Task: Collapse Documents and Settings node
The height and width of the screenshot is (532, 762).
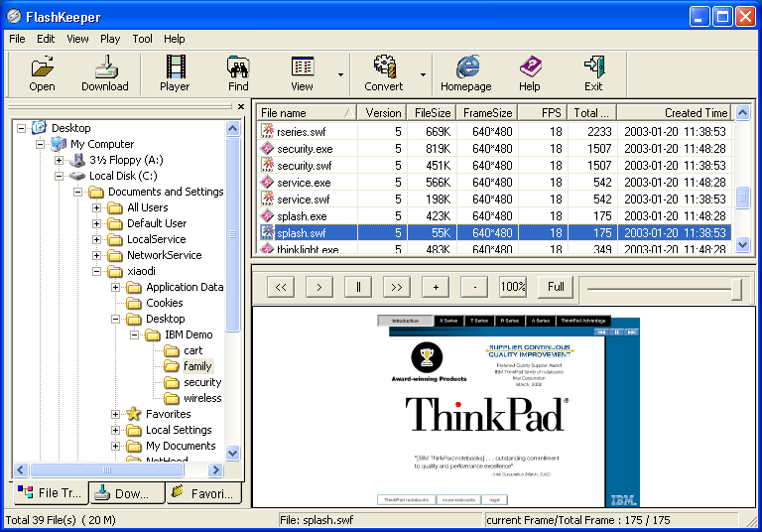Action: coord(77,193)
